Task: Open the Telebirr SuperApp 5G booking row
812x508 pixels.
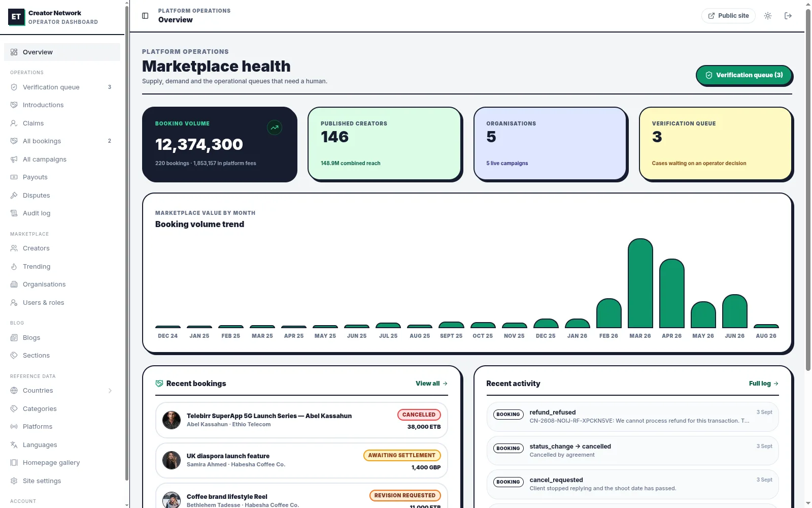Action: click(x=301, y=420)
